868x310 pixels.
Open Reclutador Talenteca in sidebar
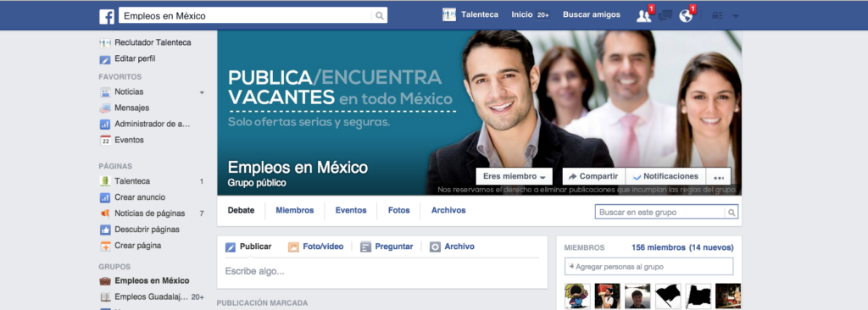(x=153, y=42)
